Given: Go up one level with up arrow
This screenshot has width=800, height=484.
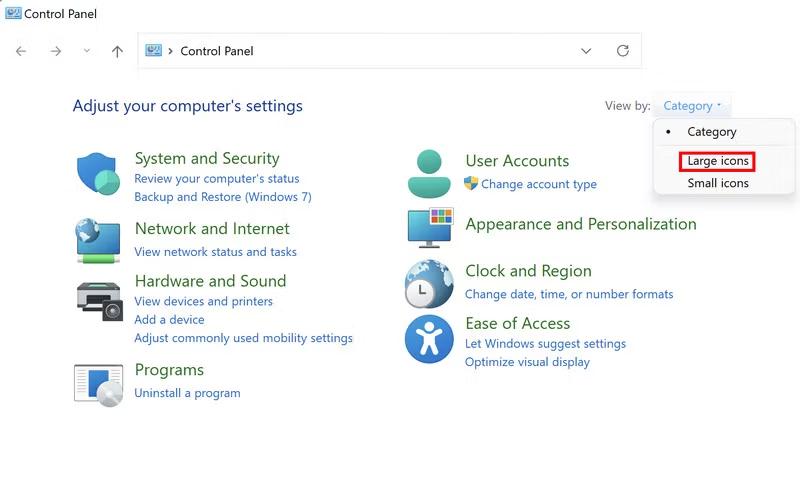Looking at the screenshot, I should (117, 51).
